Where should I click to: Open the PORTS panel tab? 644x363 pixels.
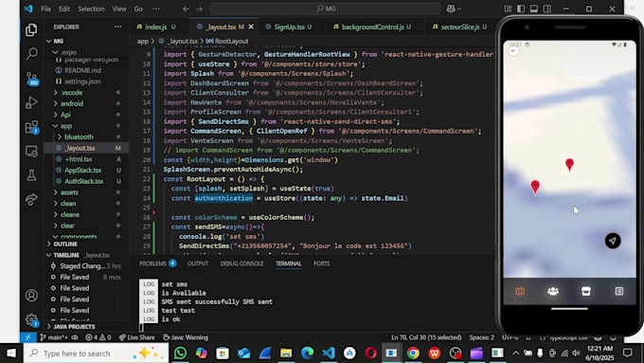[x=321, y=263]
